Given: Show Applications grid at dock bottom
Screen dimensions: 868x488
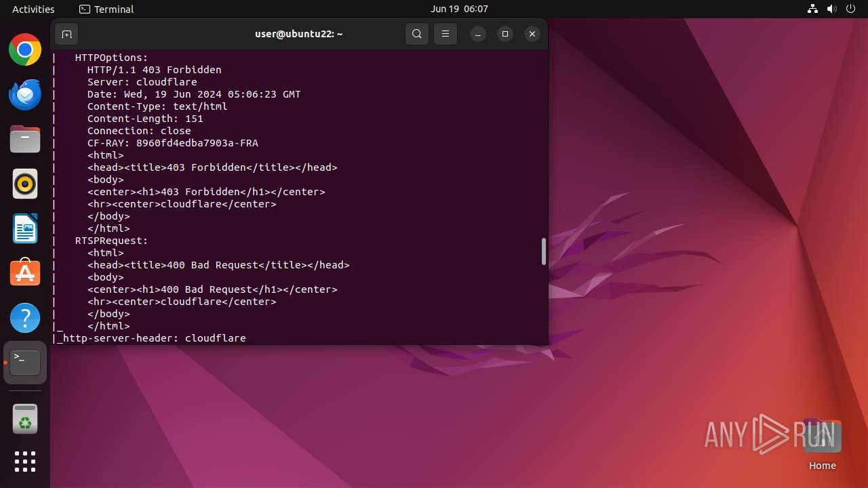Looking at the screenshot, I should click(x=25, y=462).
